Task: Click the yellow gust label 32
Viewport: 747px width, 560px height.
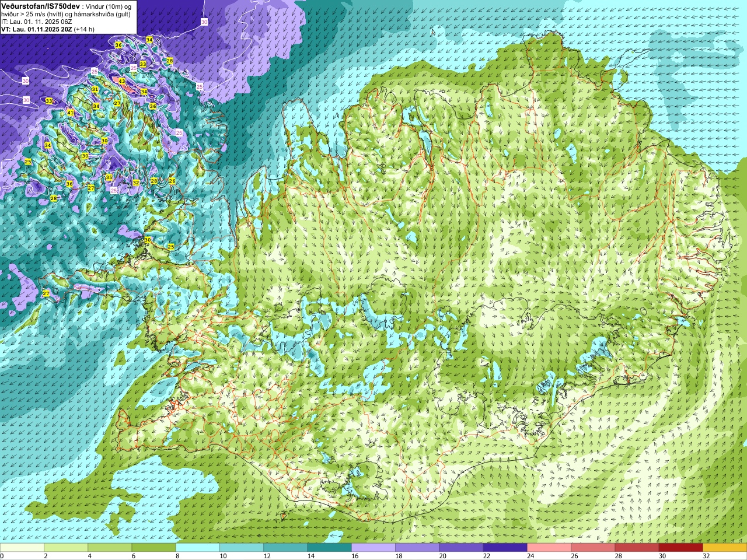Action: coord(136,183)
